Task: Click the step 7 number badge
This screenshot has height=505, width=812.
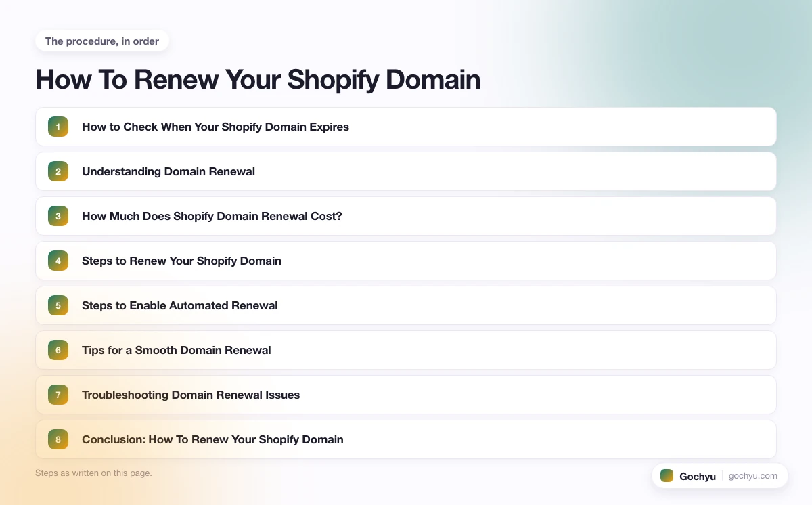Action: (x=58, y=395)
